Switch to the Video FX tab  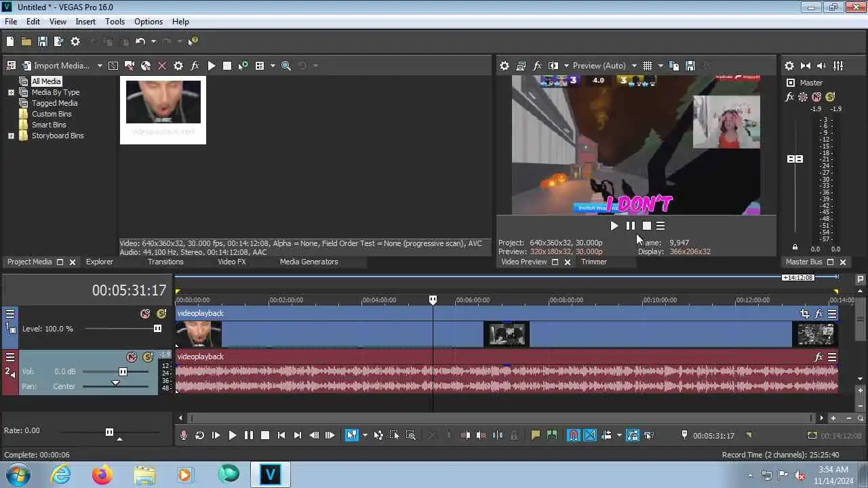(x=232, y=262)
